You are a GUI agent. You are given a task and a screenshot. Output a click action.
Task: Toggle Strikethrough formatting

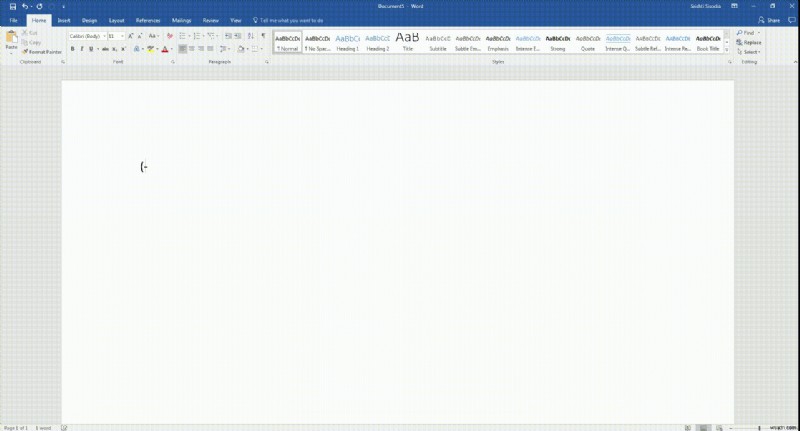pos(105,49)
